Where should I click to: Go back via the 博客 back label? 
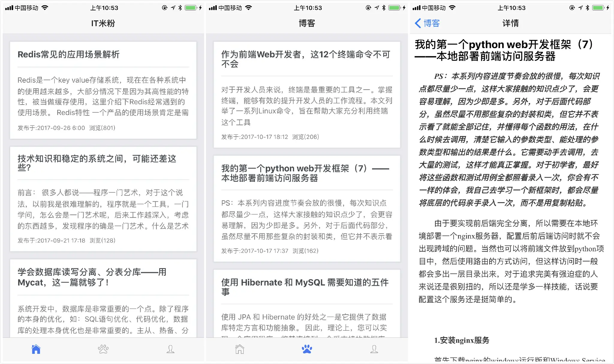point(432,23)
